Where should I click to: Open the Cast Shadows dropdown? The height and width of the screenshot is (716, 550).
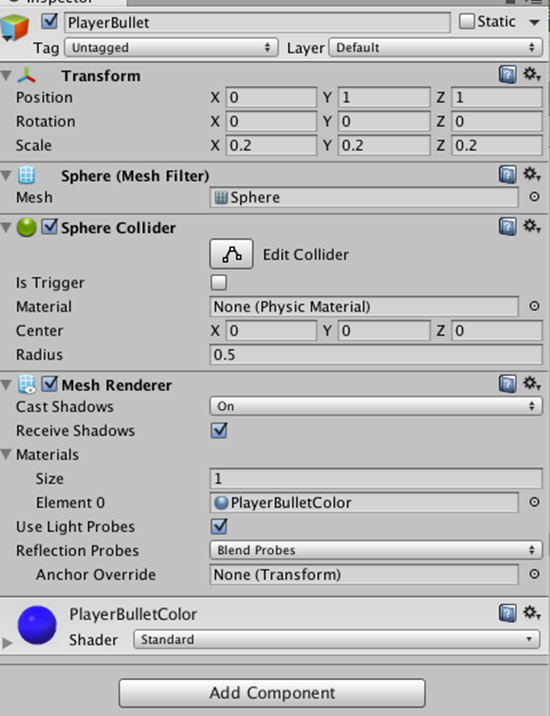pyautogui.click(x=376, y=406)
